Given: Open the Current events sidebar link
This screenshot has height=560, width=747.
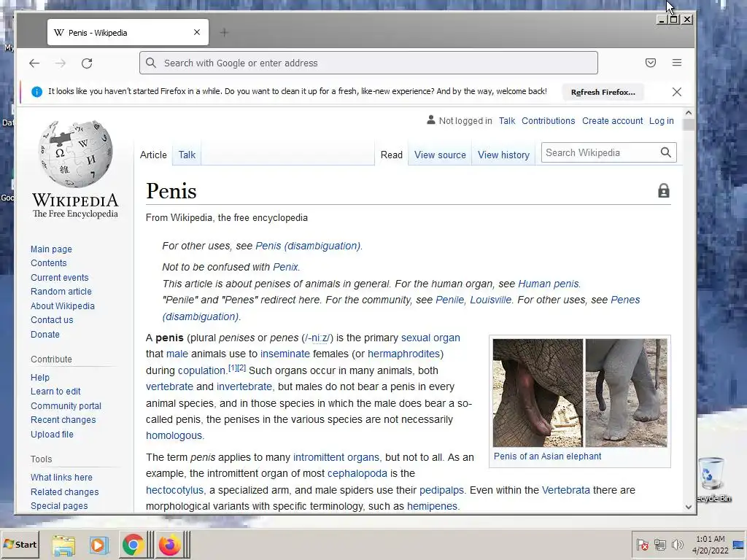Looking at the screenshot, I should [60, 278].
